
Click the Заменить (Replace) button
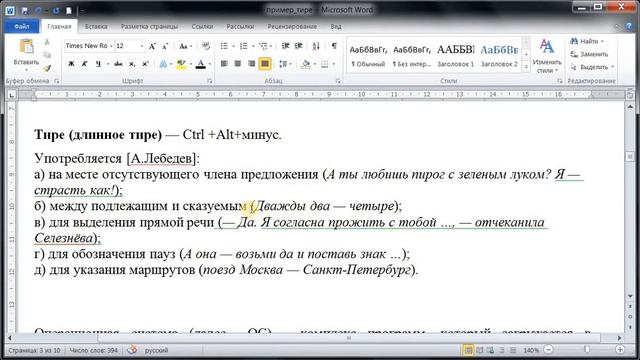click(589, 54)
